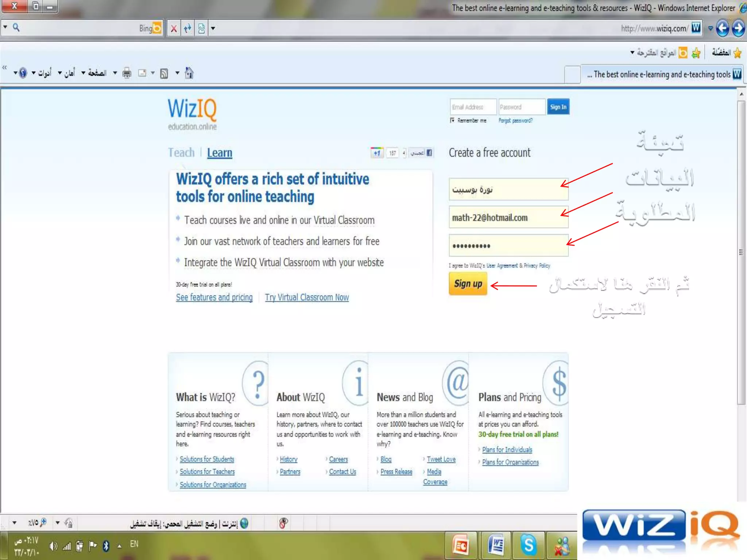
Task: Expand the zoom level dropdown
Action: [14, 523]
